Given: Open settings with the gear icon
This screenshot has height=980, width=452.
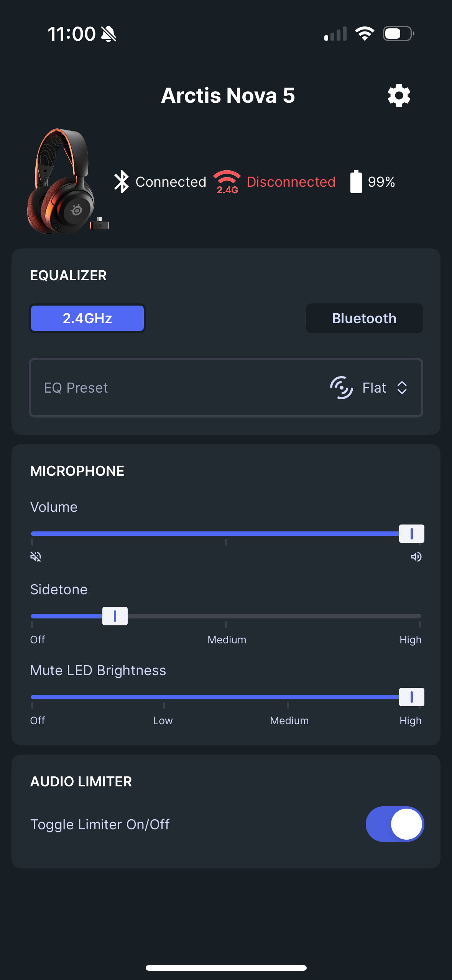Looking at the screenshot, I should (x=399, y=95).
